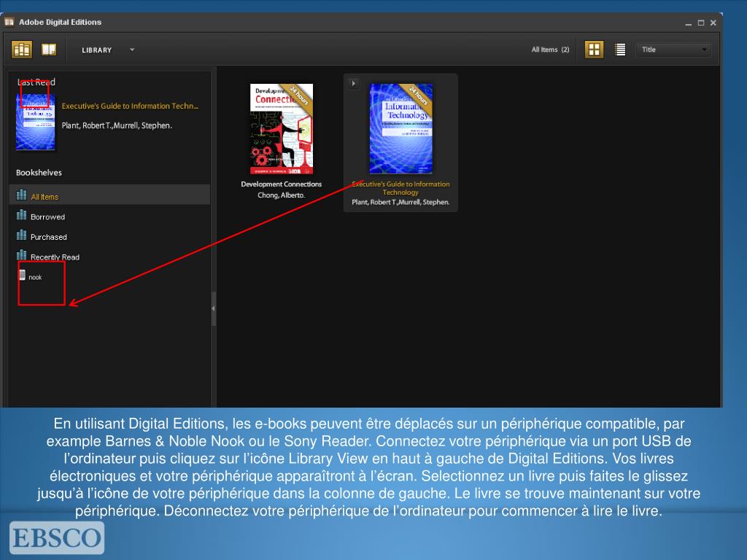The image size is (747, 560).
Task: Select Recently Read bookshelf
Action: pos(109,256)
